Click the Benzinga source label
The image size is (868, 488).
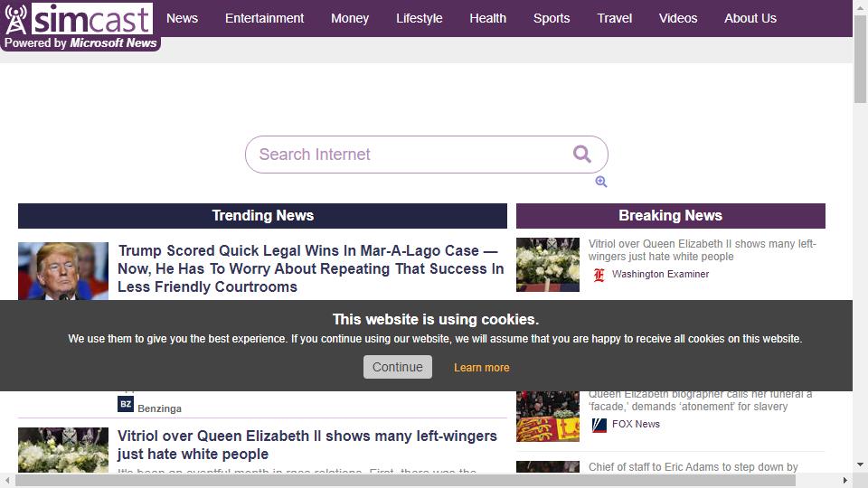[x=159, y=408]
